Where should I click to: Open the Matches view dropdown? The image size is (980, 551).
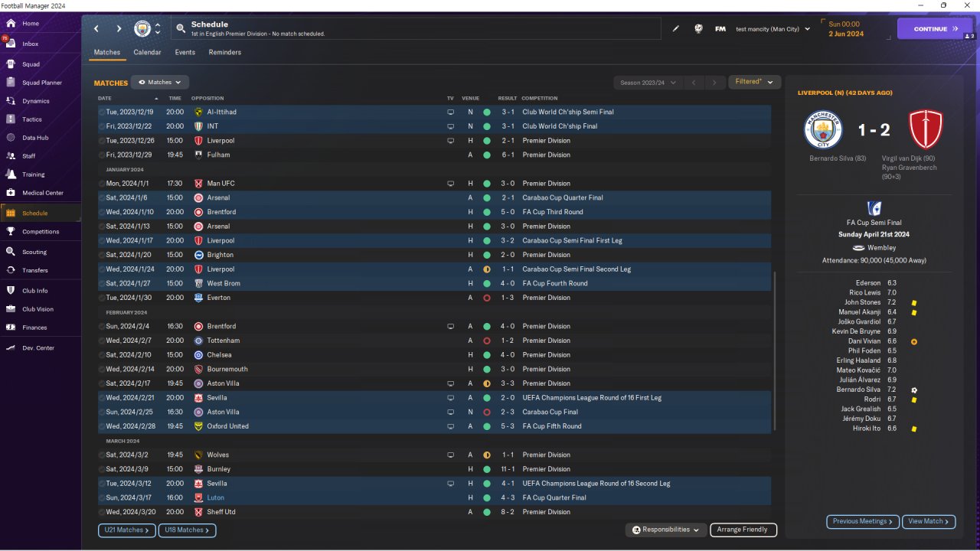tap(160, 82)
